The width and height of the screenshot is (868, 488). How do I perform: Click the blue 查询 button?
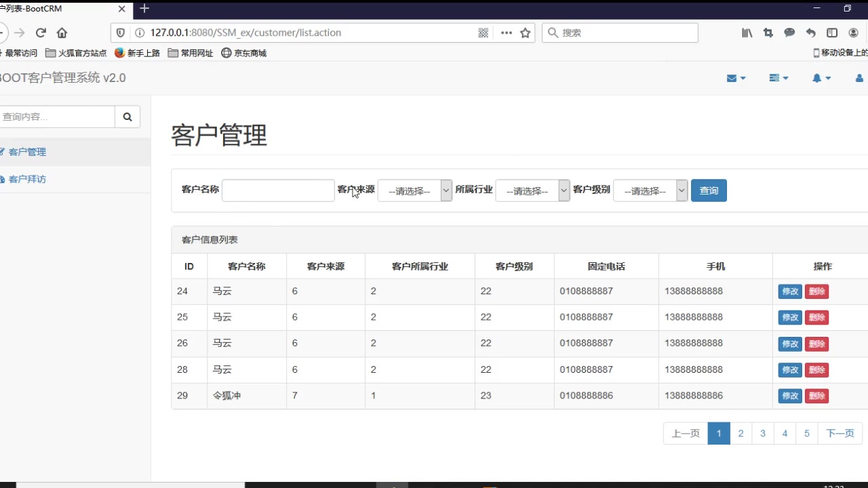708,190
